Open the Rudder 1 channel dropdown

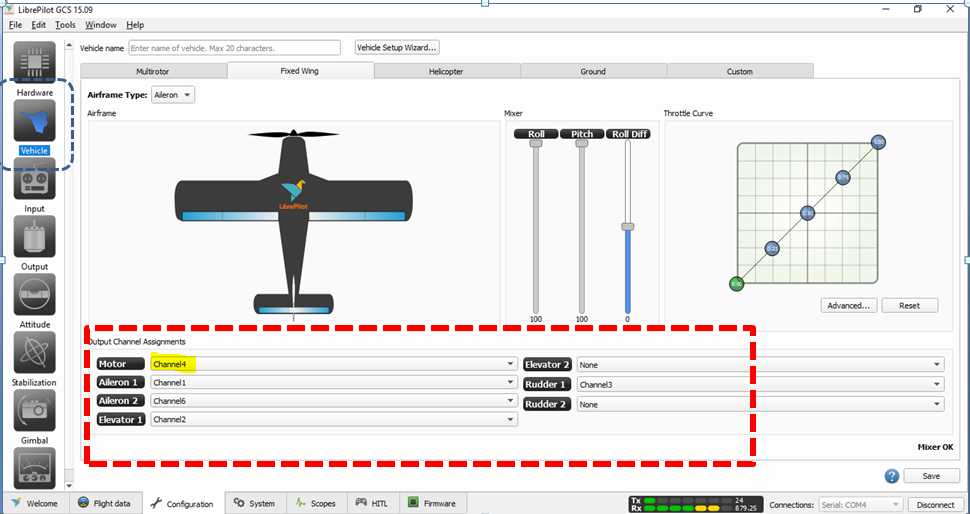pos(760,384)
